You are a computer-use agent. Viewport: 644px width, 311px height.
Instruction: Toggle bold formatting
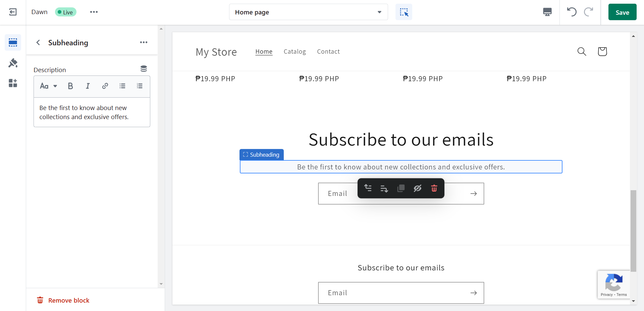pyautogui.click(x=70, y=86)
